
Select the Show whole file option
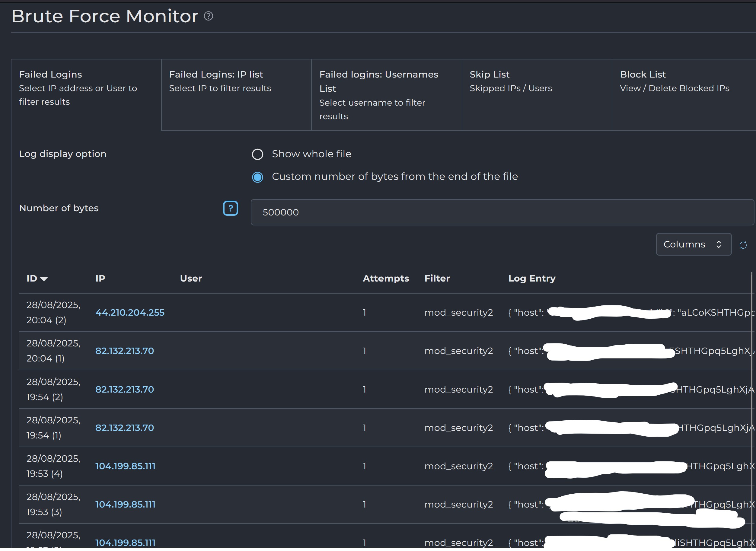(x=257, y=154)
